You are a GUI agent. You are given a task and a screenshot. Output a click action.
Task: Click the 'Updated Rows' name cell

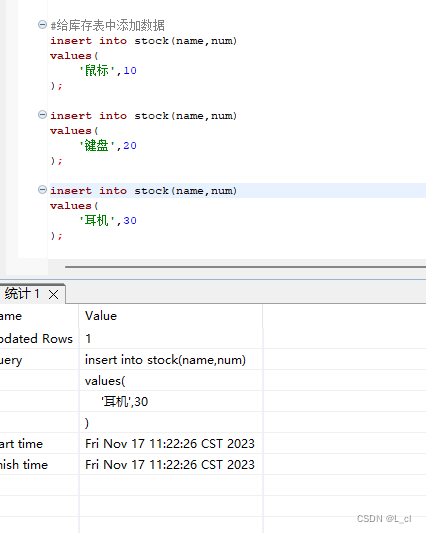point(39,339)
